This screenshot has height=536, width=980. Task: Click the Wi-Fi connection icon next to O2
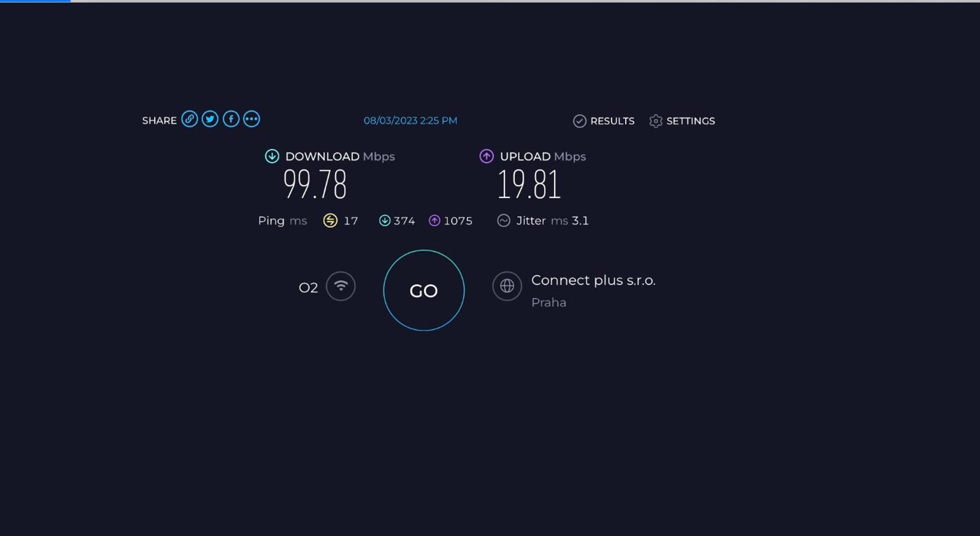341,286
